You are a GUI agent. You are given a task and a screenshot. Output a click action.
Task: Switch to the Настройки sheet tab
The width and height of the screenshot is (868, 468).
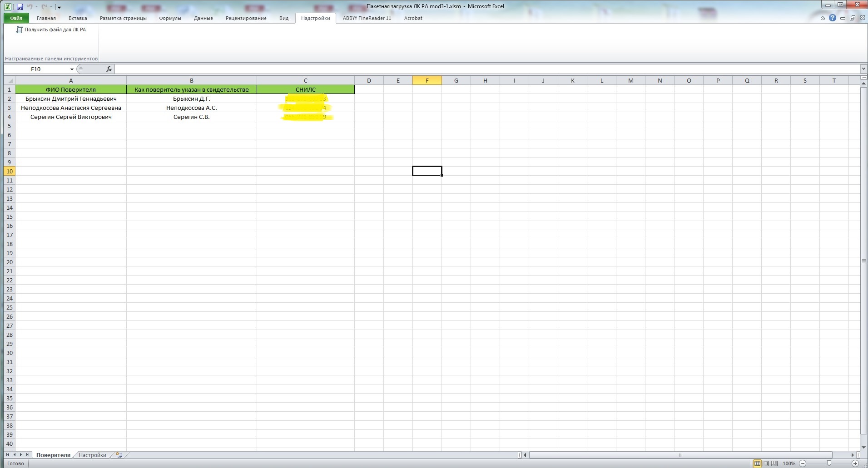92,455
